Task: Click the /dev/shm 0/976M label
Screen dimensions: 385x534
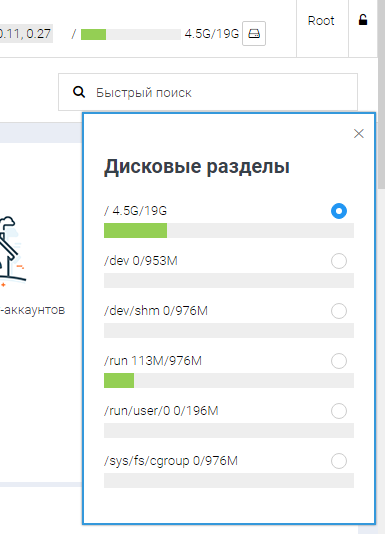Action: [156, 311]
